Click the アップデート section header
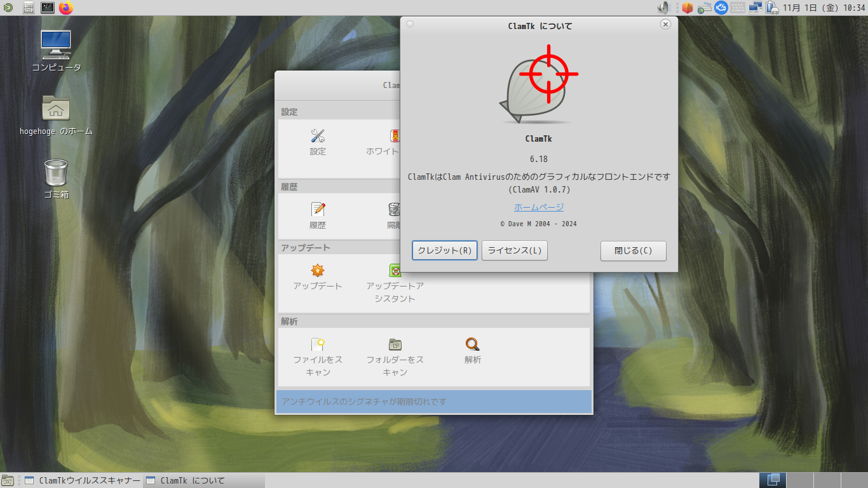The width and height of the screenshot is (868, 488). tap(306, 248)
